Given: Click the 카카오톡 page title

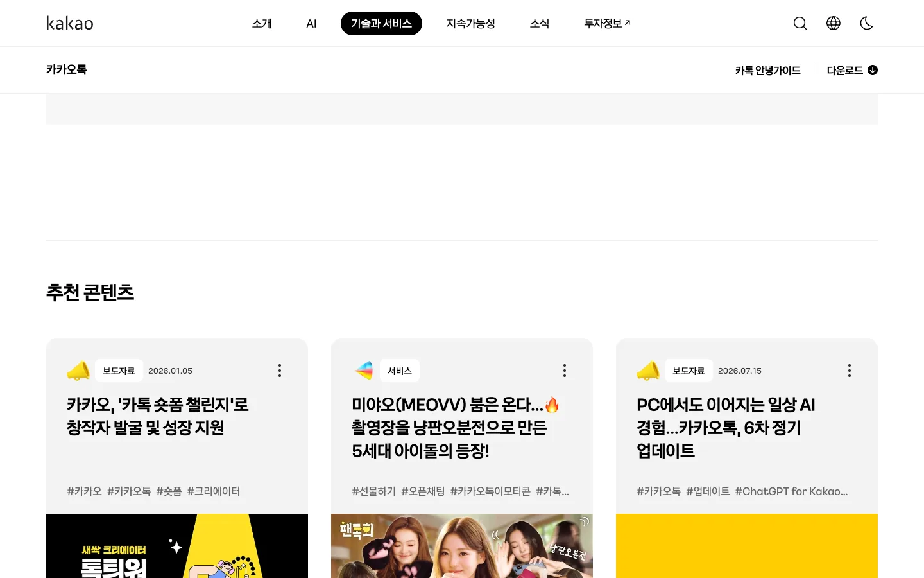Looking at the screenshot, I should click(67, 69).
